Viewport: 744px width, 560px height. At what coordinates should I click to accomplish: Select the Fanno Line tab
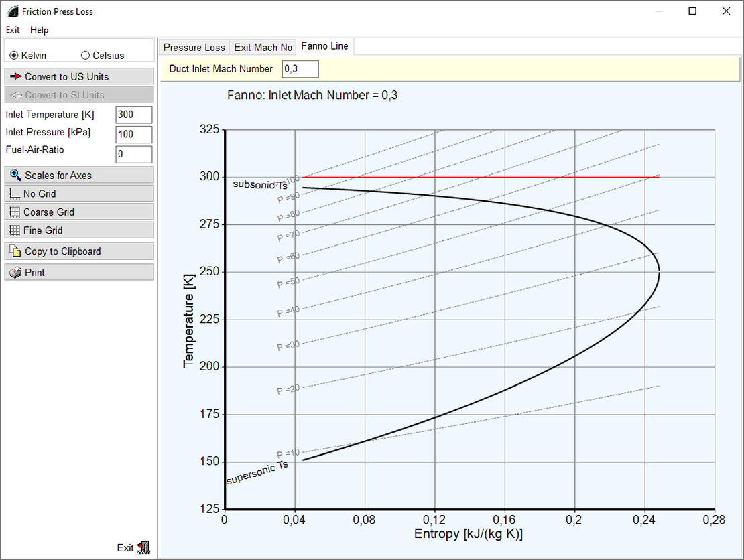[x=324, y=46]
